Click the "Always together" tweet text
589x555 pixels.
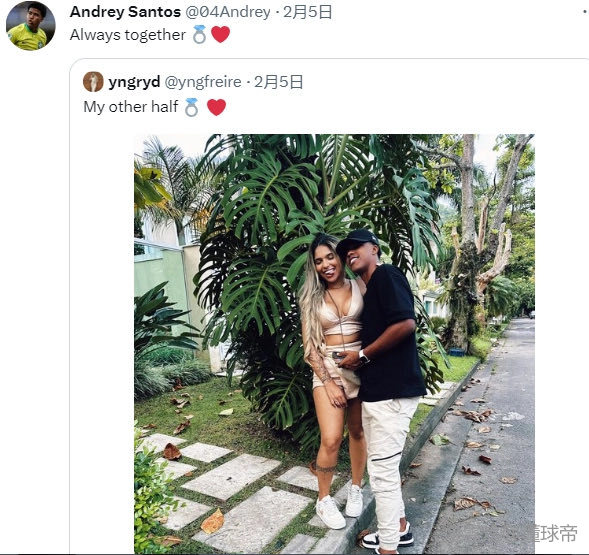pyautogui.click(x=128, y=35)
